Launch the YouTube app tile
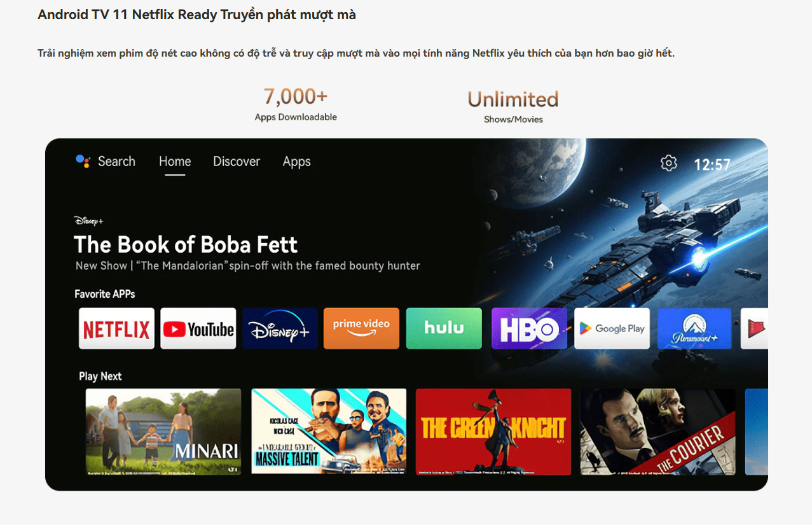 coord(198,328)
